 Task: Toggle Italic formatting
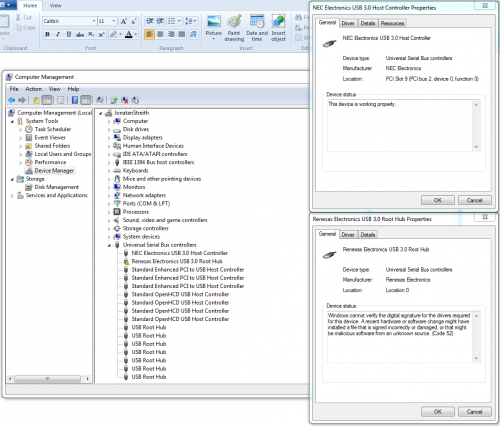click(x=58, y=34)
